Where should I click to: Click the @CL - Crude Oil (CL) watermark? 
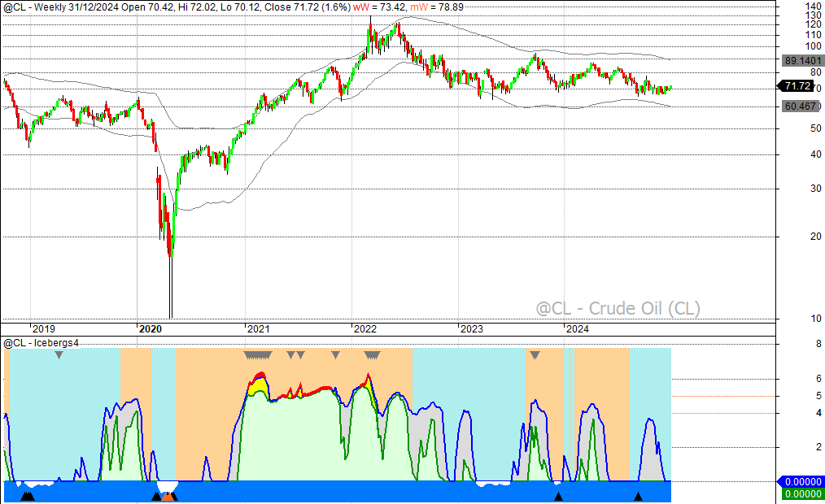[x=617, y=308]
